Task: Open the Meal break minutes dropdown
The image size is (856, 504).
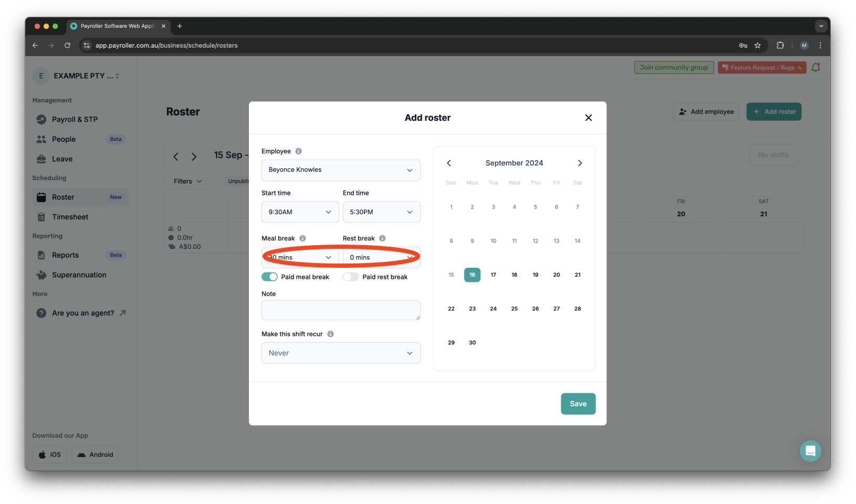Action: coord(300,257)
